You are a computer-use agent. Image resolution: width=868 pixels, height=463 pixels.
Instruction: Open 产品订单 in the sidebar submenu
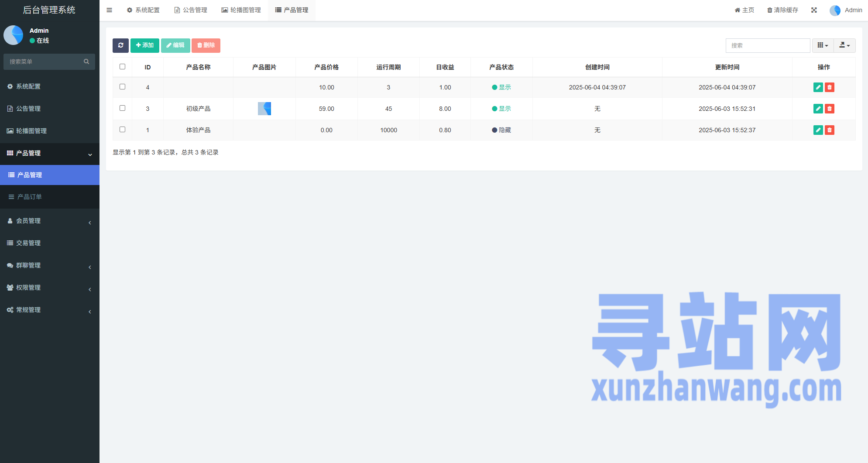[30, 197]
